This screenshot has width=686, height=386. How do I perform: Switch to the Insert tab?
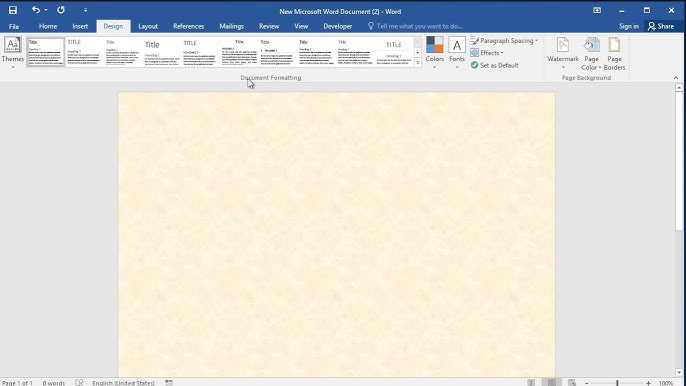[x=80, y=26]
